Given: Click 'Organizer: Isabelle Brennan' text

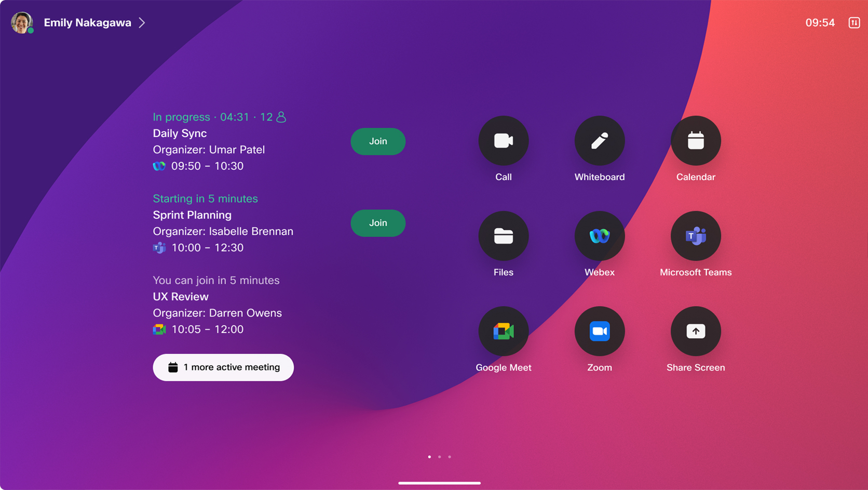Looking at the screenshot, I should coord(223,231).
